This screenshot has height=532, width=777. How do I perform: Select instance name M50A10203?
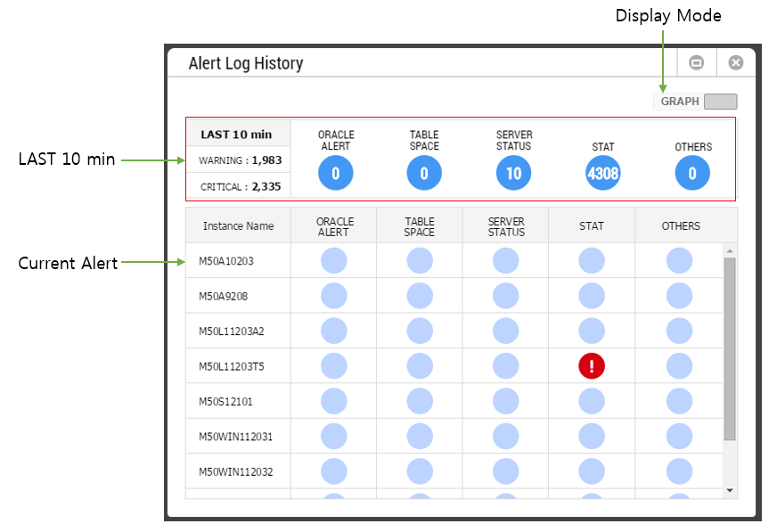tap(226, 261)
